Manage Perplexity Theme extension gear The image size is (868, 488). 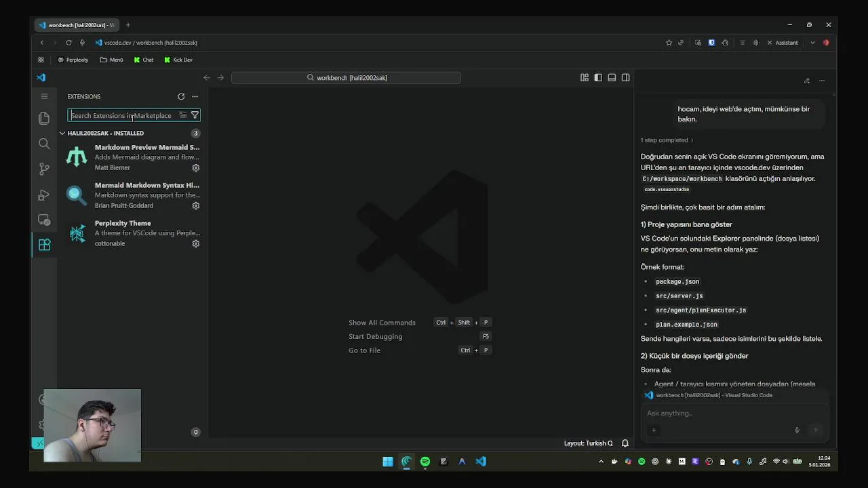[196, 243]
